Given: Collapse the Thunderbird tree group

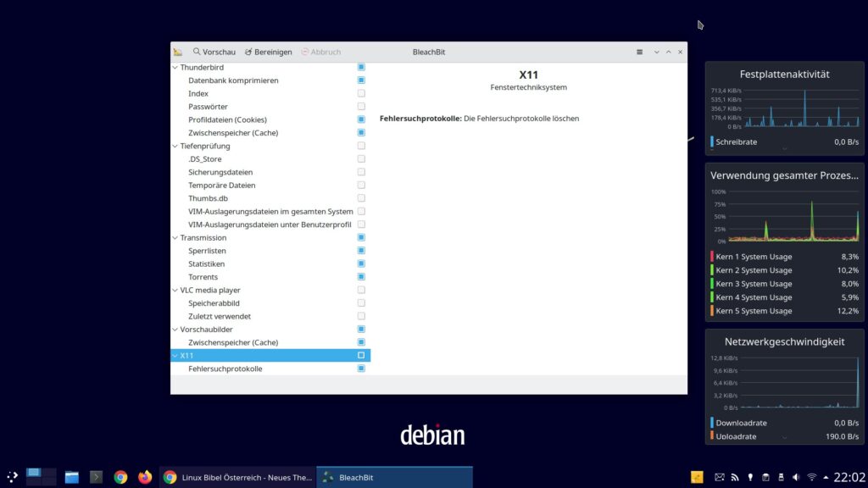Looking at the screenshot, I should pyautogui.click(x=175, y=68).
